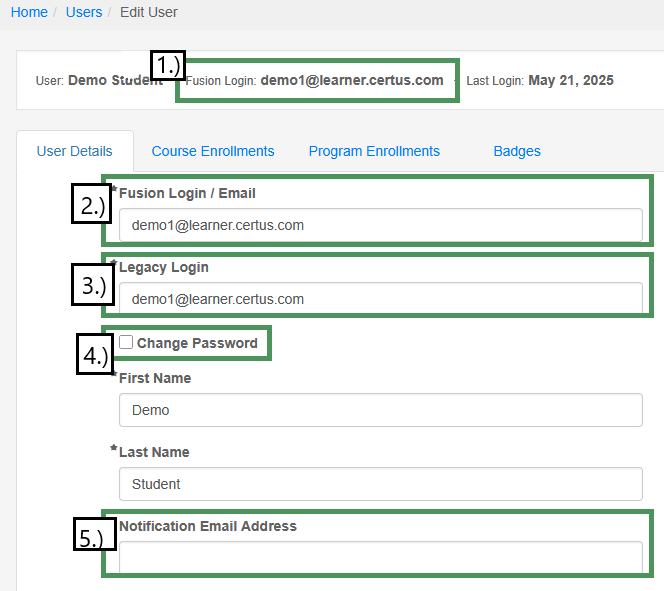
Task: Open the Program Enrollments tab
Action: [x=374, y=151]
